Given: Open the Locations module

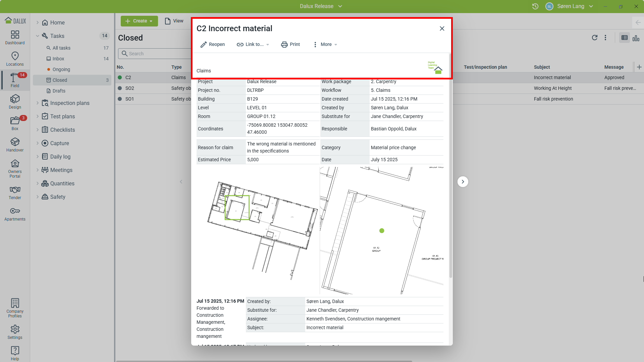Looking at the screenshot, I should tap(15, 59).
